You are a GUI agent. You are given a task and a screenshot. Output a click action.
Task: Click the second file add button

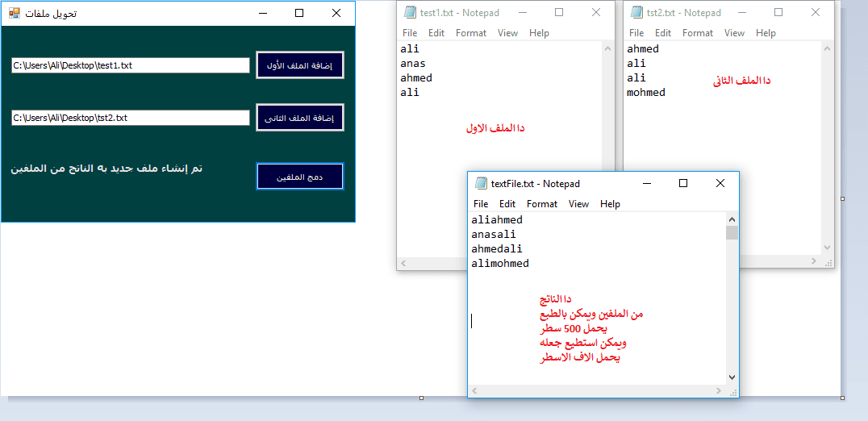[x=300, y=118]
